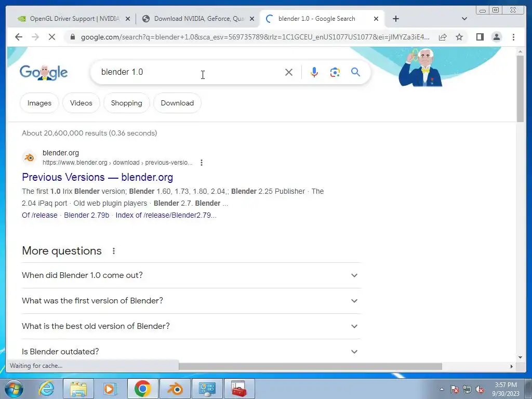Image resolution: width=532 pixels, height=399 pixels.
Task: Switch to Blender in the taskbar
Action: tap(175, 389)
